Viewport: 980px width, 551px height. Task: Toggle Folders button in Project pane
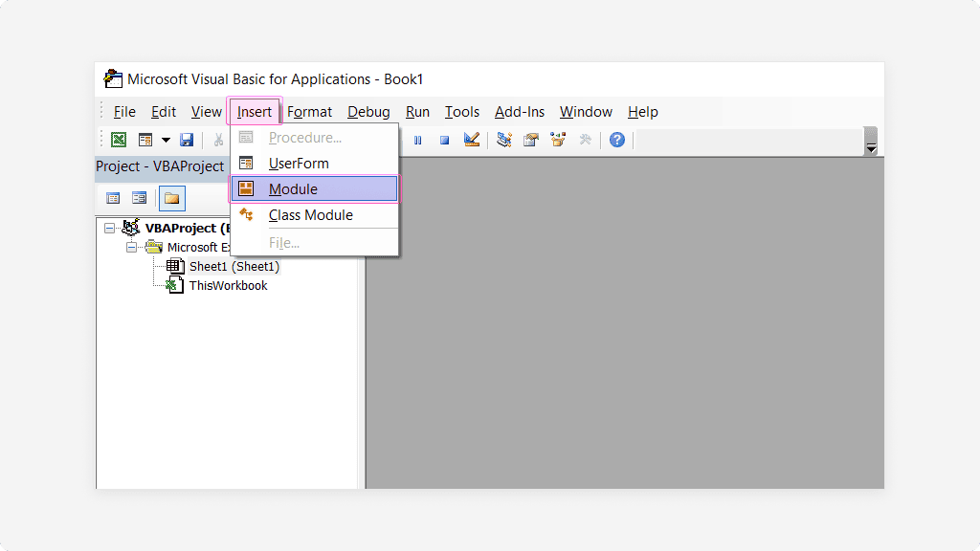[x=172, y=199]
